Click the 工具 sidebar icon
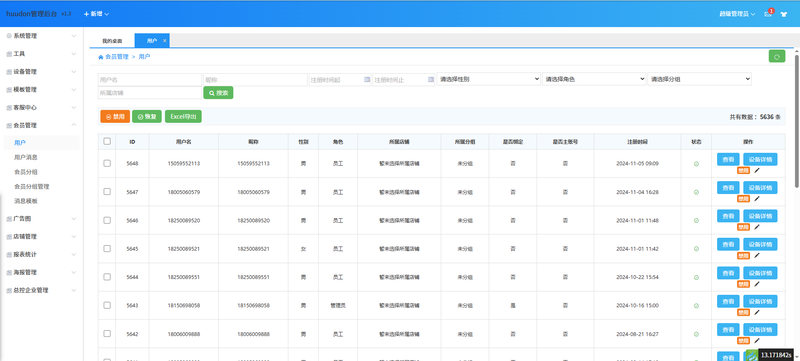 click(9, 54)
